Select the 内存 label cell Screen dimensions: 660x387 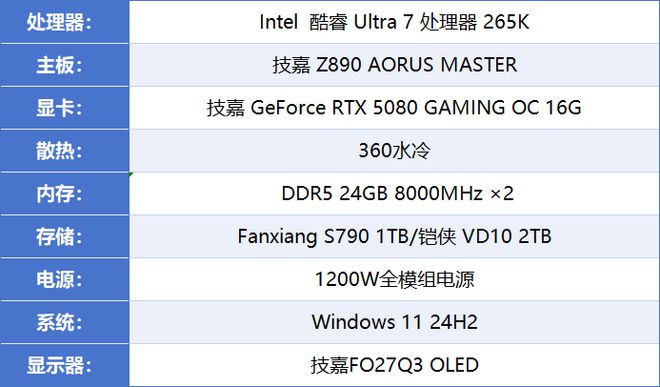click(x=64, y=193)
